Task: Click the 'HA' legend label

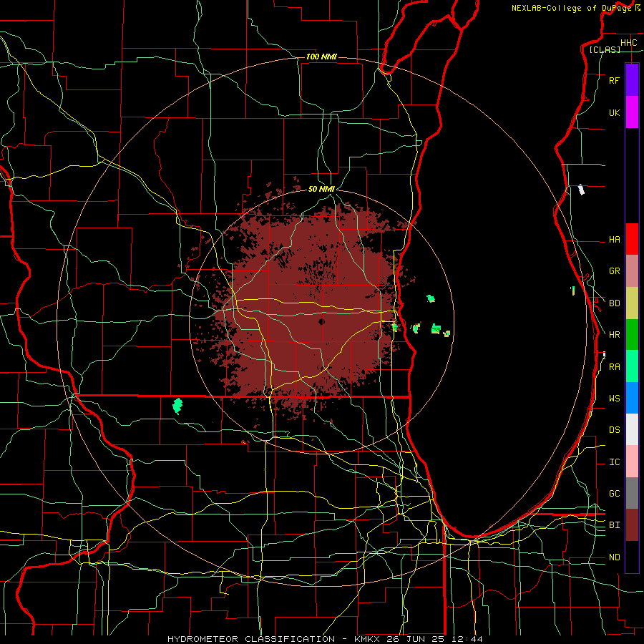Action: tap(614, 239)
